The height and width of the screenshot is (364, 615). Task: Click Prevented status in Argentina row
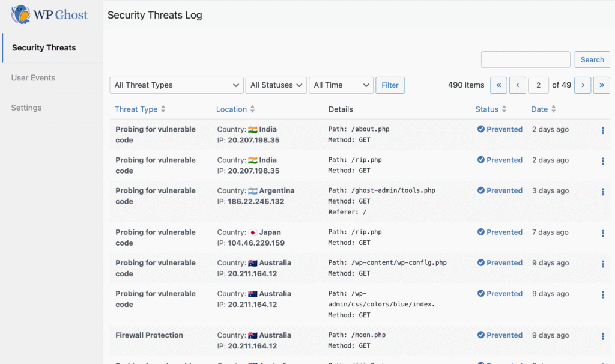(500, 190)
